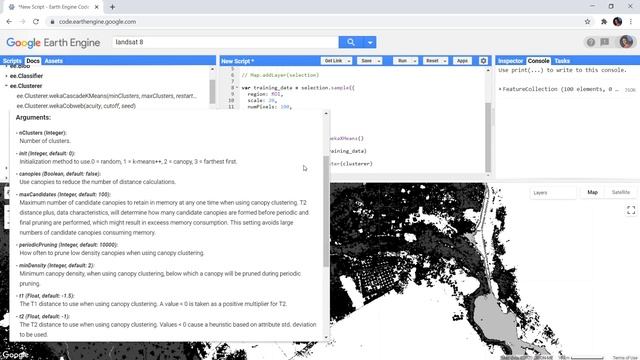640x360 pixels.
Task: Click the Get Link button
Action: pos(333,61)
